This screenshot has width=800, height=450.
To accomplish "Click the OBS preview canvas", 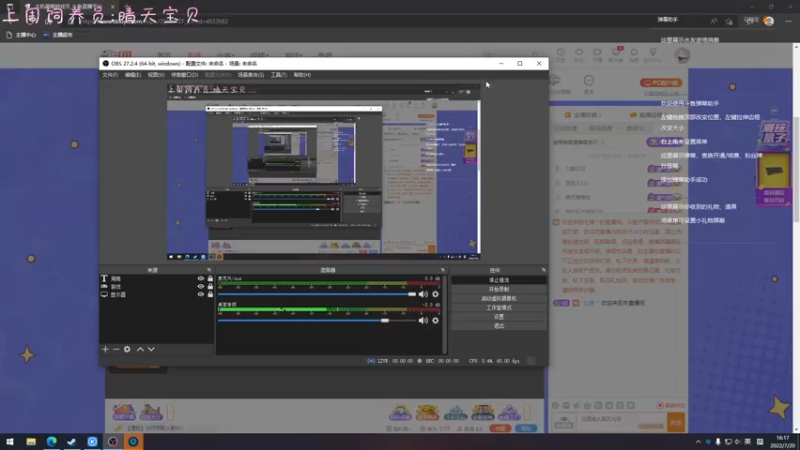I will point(323,172).
